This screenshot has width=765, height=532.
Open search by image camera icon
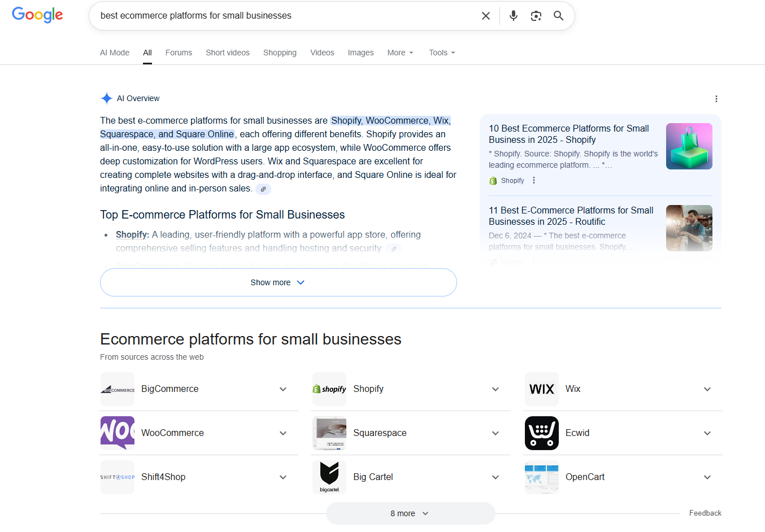(x=536, y=16)
